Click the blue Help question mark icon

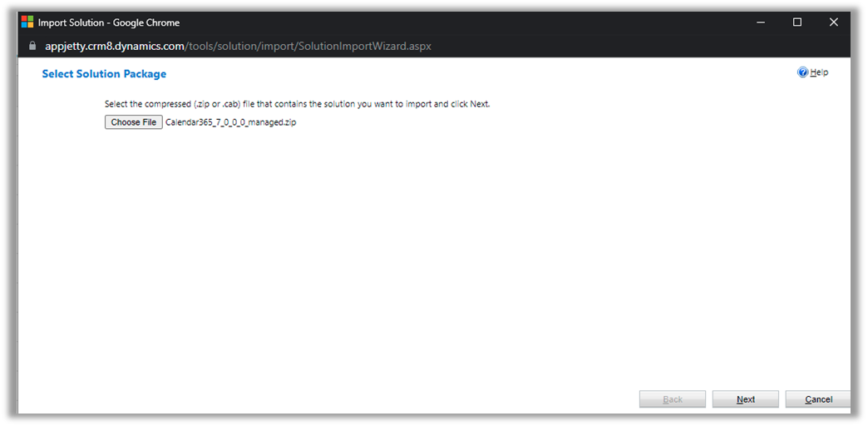(x=802, y=72)
